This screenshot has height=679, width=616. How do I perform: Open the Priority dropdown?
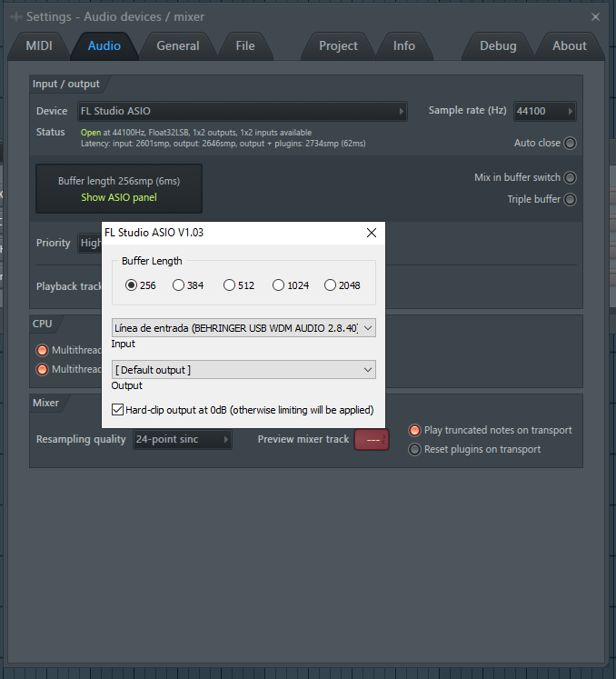90,243
